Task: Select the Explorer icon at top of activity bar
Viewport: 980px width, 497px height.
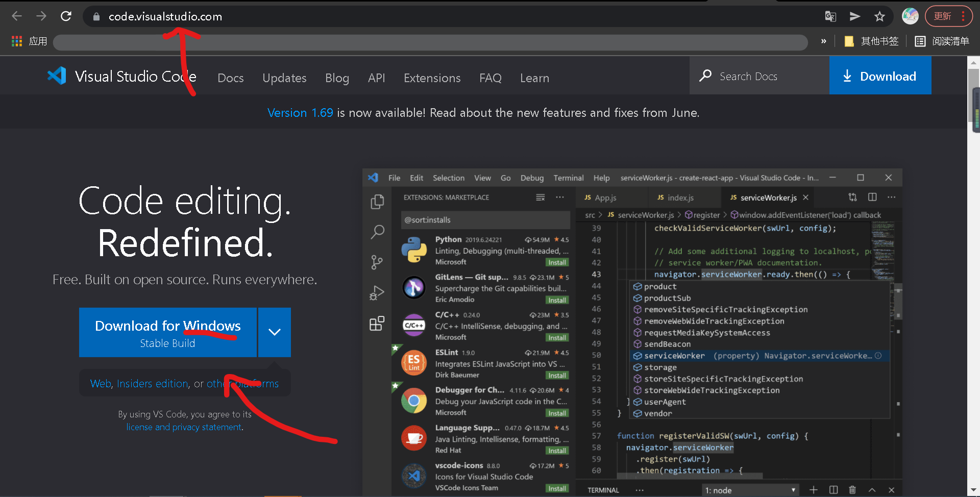Action: tap(377, 202)
